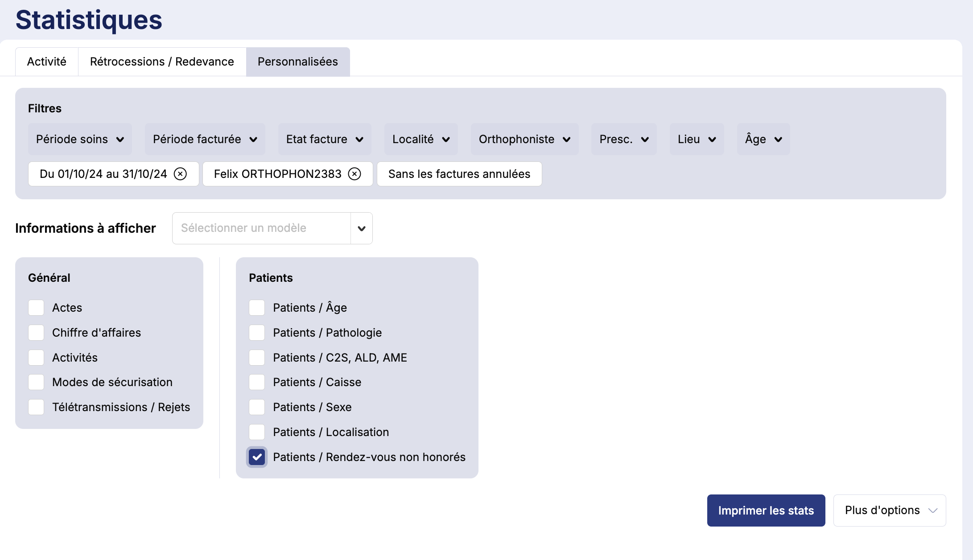Open the Rétrocessions / Redevance tab
Viewport: 973px width, 560px height.
point(162,62)
